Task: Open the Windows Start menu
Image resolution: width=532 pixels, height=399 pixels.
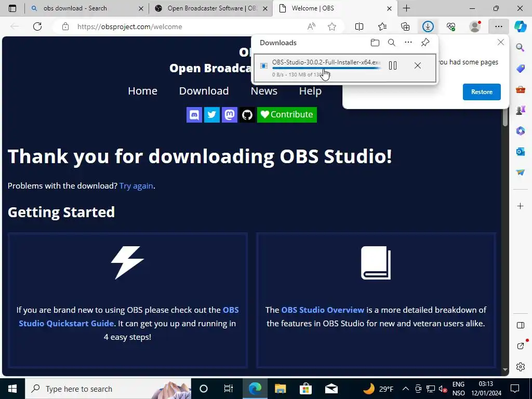Action: (x=12, y=389)
